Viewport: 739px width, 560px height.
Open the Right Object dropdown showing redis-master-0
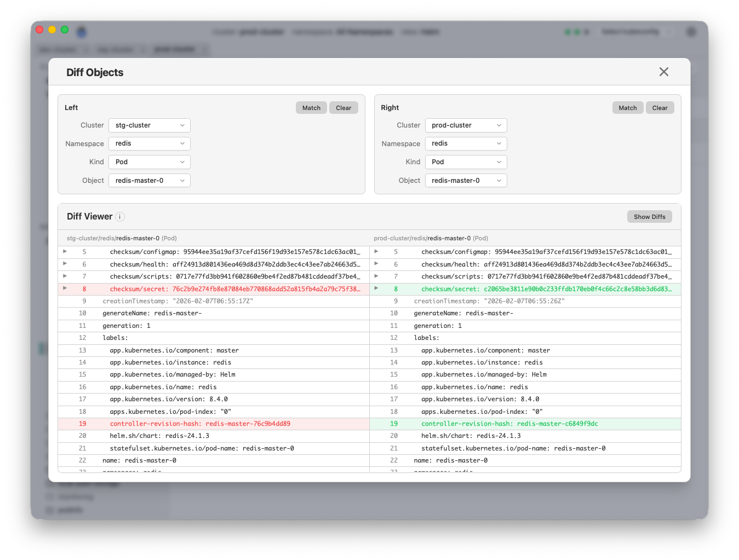point(466,180)
